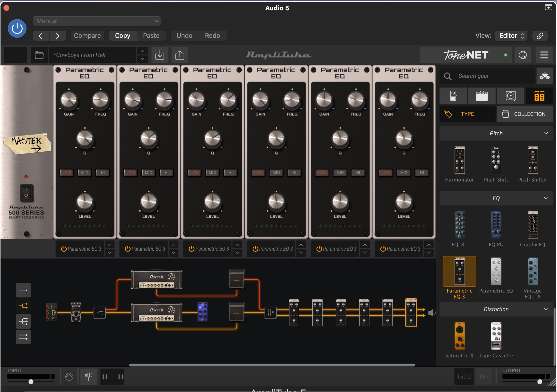Image resolution: width=557 pixels, height=392 pixels.
Task: Click the export share preset icon
Action: coord(180,55)
